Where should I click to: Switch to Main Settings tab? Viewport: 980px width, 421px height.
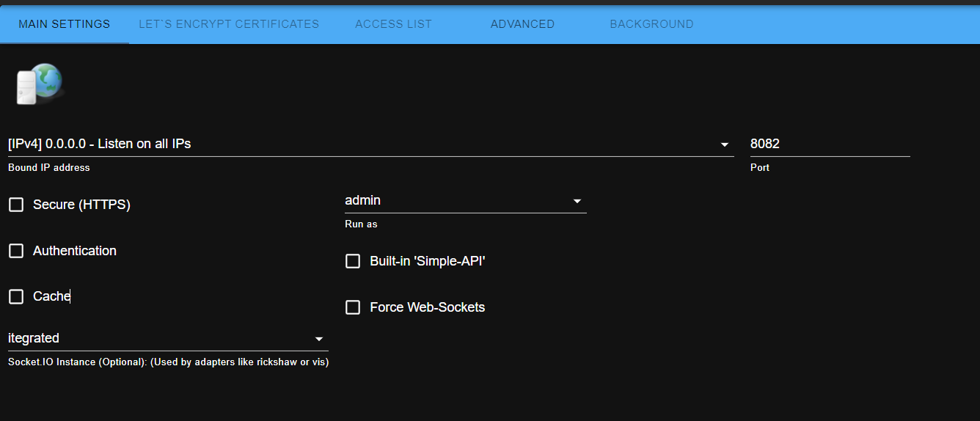tap(64, 23)
